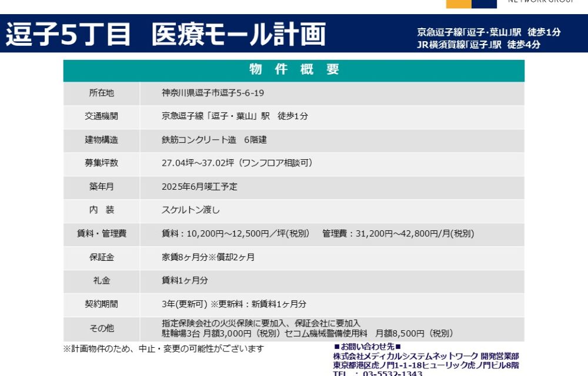Image resolution: width=588 pixels, height=376 pixels.
Task: Click the 管理費 31,200円～42,800円 text
Action: point(398,233)
